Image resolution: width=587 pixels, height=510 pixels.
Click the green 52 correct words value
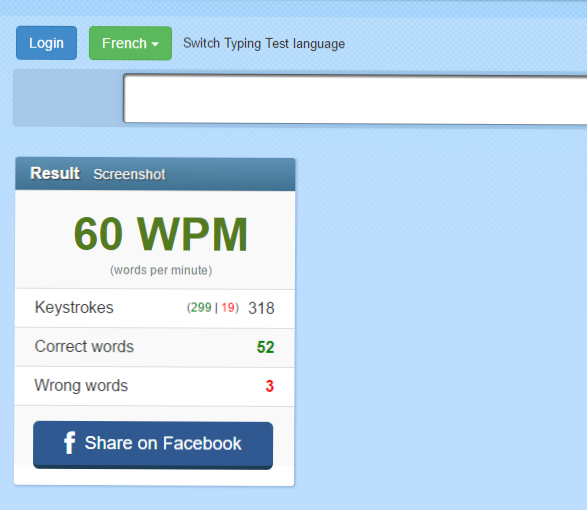[x=265, y=347]
